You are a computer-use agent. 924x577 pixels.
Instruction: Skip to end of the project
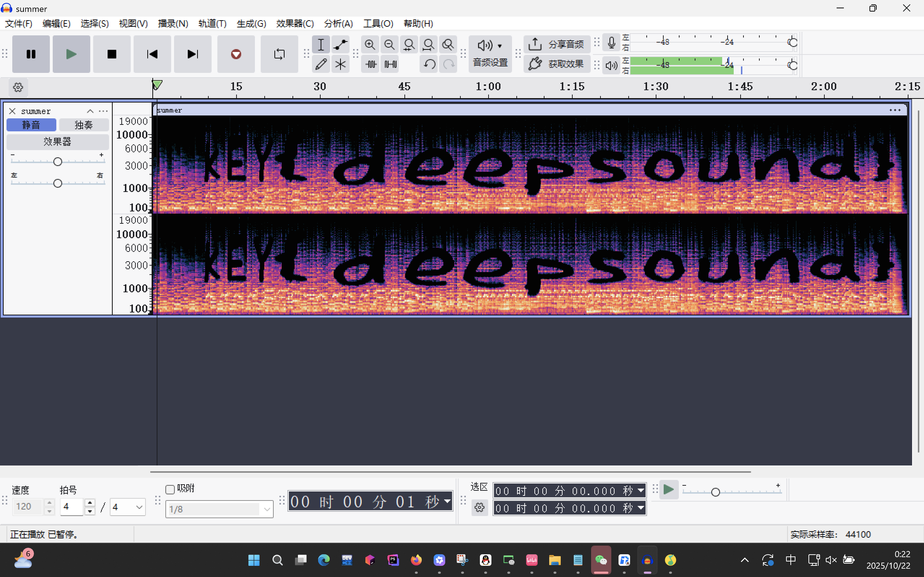[x=193, y=54]
